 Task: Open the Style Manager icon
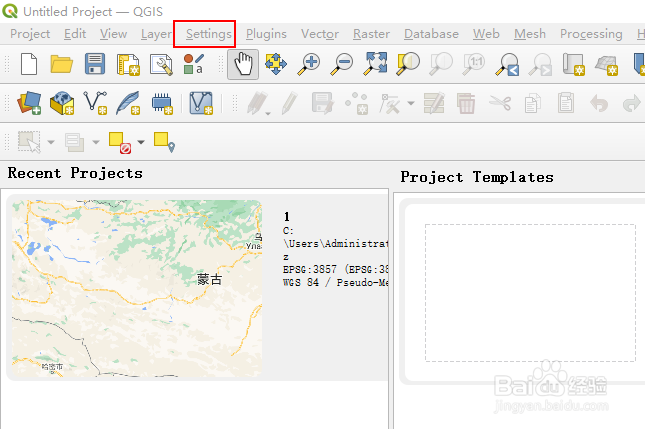pyautogui.click(x=193, y=64)
